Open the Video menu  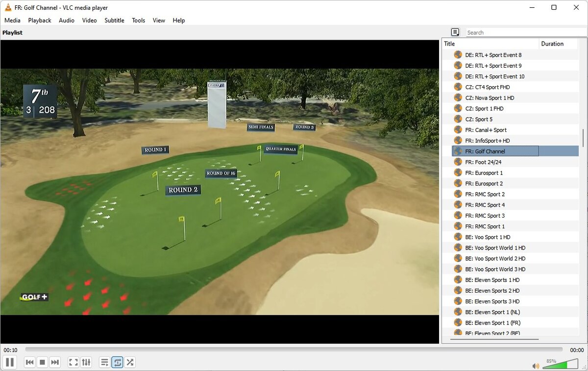click(89, 20)
